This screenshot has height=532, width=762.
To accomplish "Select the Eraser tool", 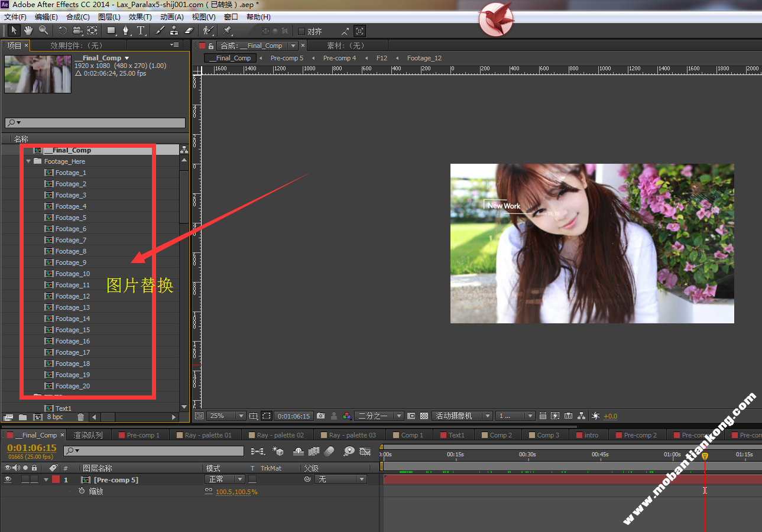I will pos(189,30).
